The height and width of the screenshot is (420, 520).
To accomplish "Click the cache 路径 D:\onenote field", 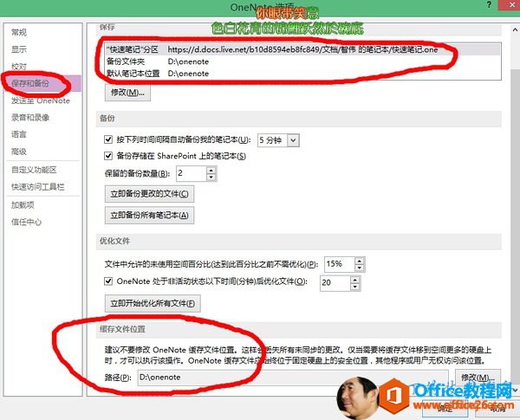I will coord(293,378).
